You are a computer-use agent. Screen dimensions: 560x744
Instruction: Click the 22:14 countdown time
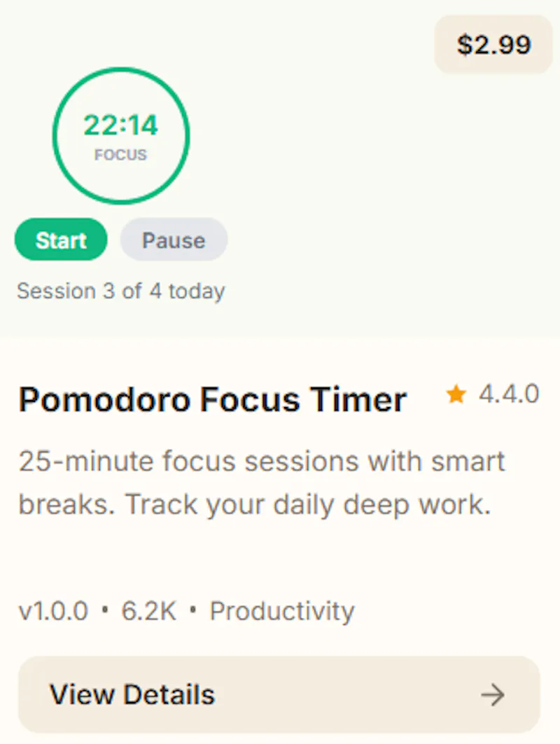pos(120,125)
